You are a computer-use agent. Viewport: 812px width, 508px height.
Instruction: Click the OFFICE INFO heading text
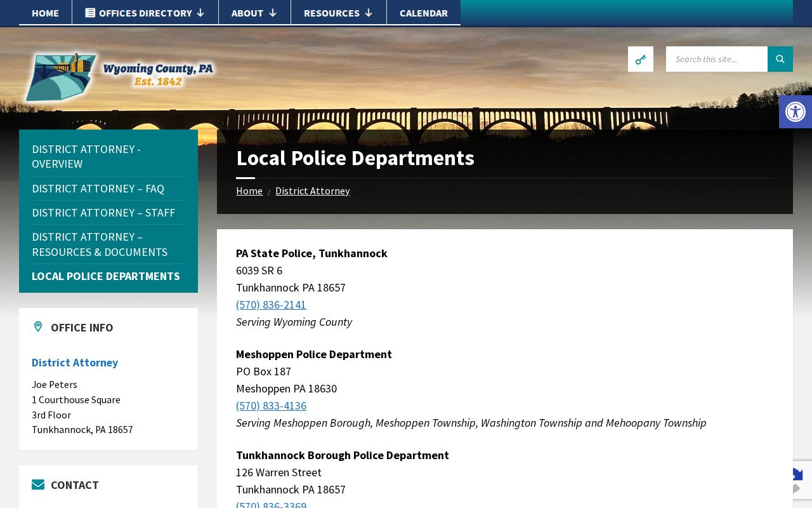point(82,328)
